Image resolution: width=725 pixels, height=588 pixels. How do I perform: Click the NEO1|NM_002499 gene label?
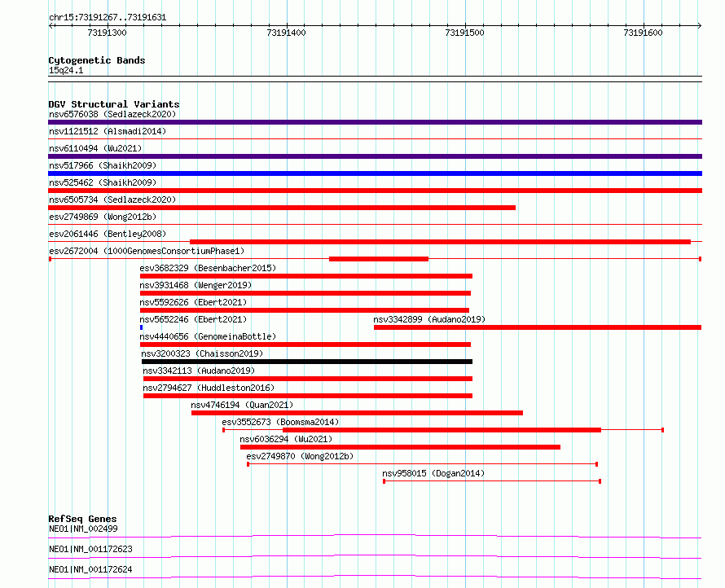(83, 529)
